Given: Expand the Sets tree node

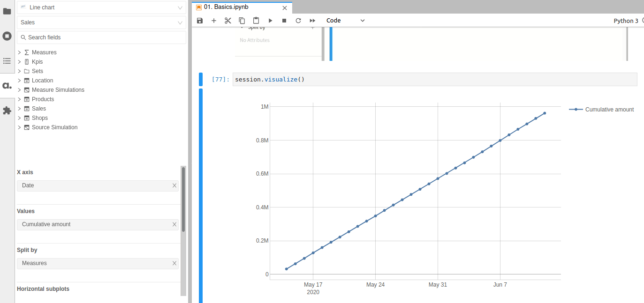Looking at the screenshot, I should click(19, 71).
